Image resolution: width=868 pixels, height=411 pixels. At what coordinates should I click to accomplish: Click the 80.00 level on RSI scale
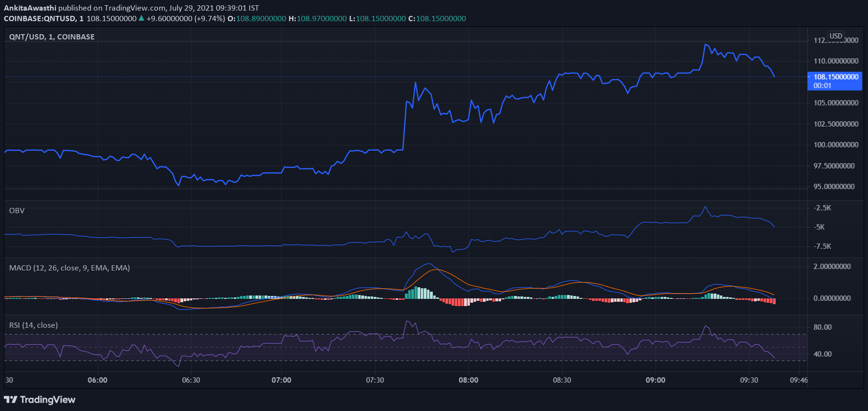tap(822, 327)
